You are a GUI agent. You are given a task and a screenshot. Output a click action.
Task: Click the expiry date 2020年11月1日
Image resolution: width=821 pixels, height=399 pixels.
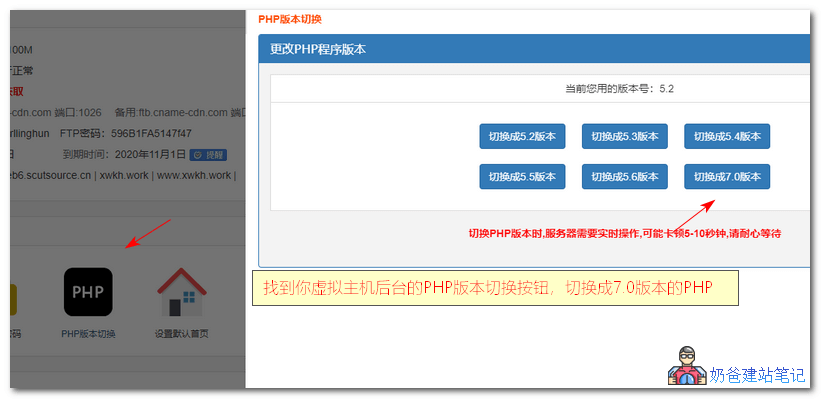[150, 154]
